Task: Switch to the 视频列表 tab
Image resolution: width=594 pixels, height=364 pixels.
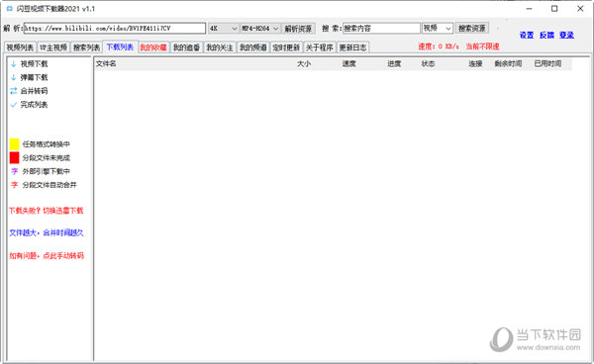Action: tap(20, 47)
